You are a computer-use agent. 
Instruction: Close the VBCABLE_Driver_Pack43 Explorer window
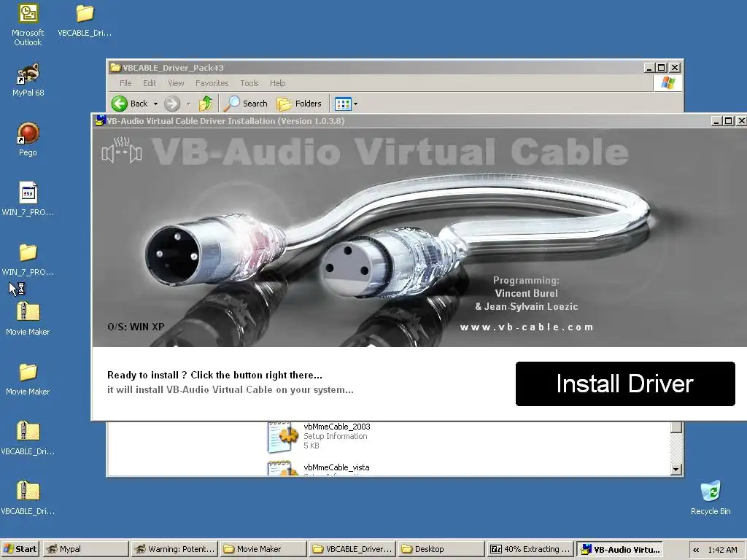[x=675, y=68]
